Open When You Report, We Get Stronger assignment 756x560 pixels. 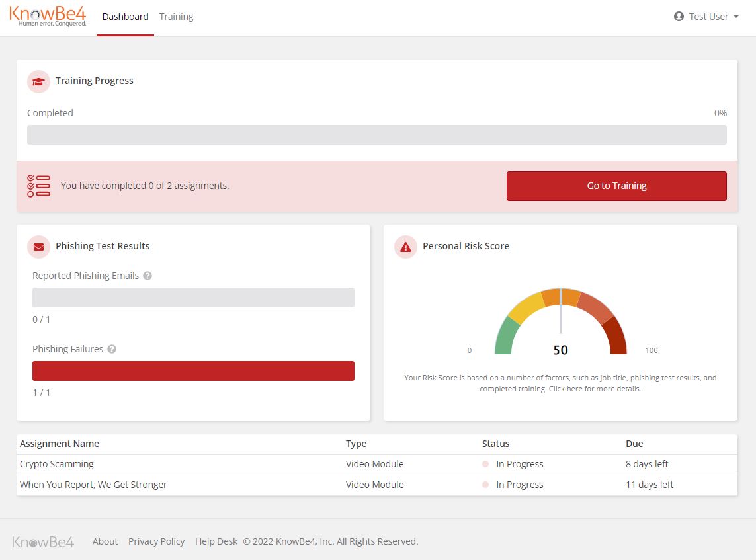93,485
